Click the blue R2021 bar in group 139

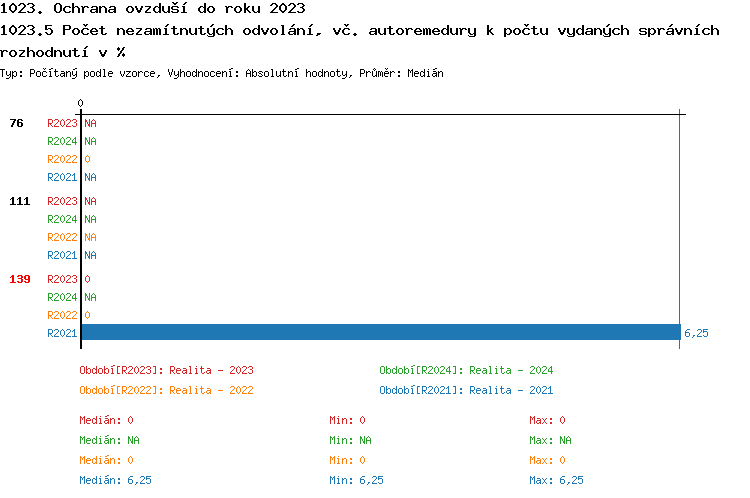click(x=380, y=332)
